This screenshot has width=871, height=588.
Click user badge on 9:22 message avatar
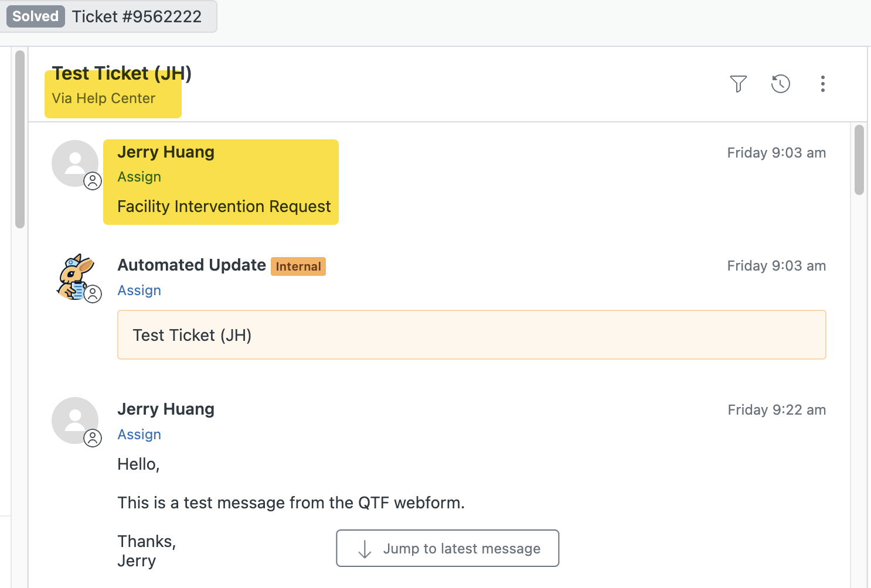click(93, 438)
